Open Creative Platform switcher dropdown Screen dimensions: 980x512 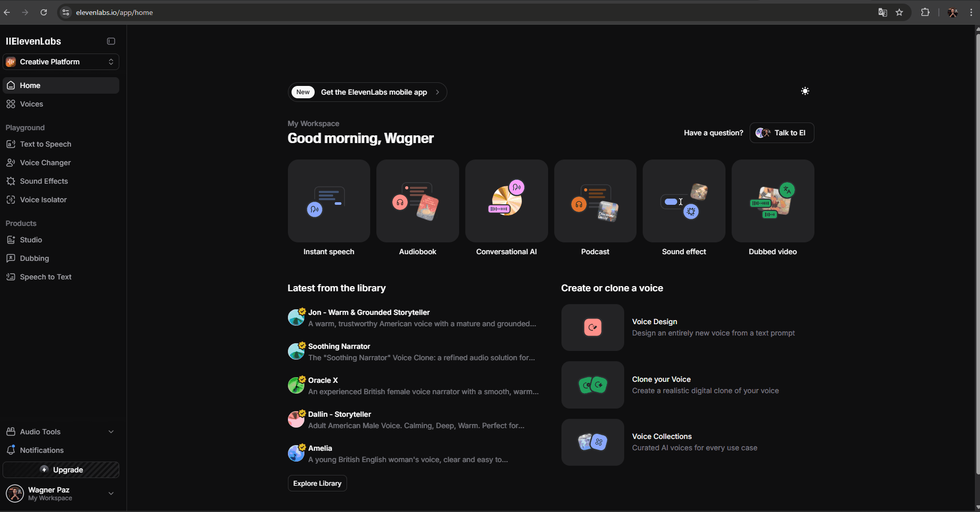tap(61, 62)
